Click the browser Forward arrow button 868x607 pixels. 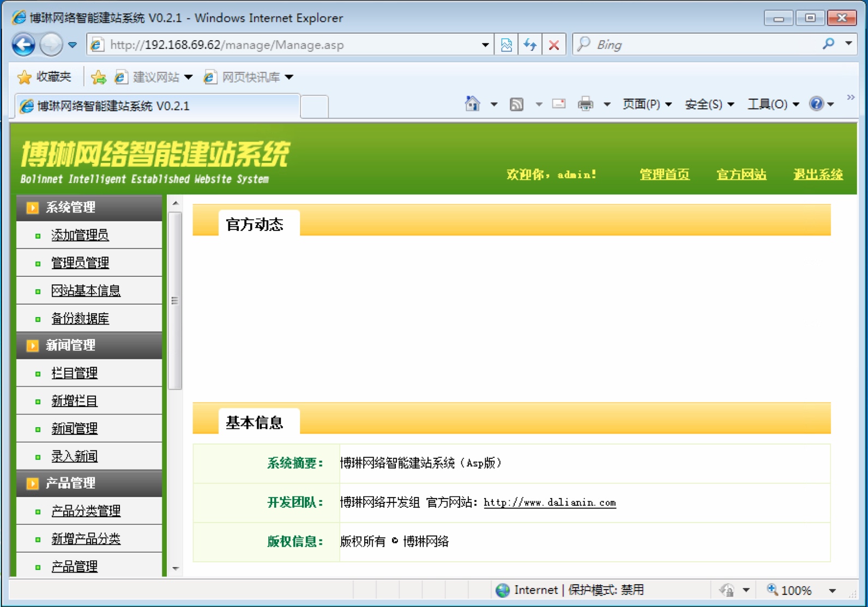point(51,44)
